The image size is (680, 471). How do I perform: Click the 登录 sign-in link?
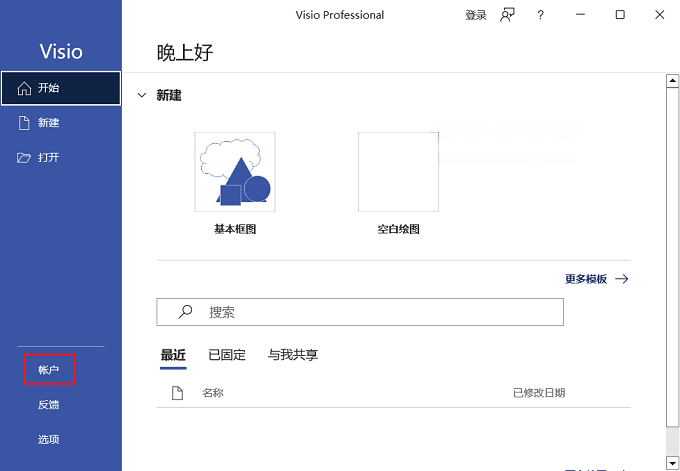(x=476, y=15)
